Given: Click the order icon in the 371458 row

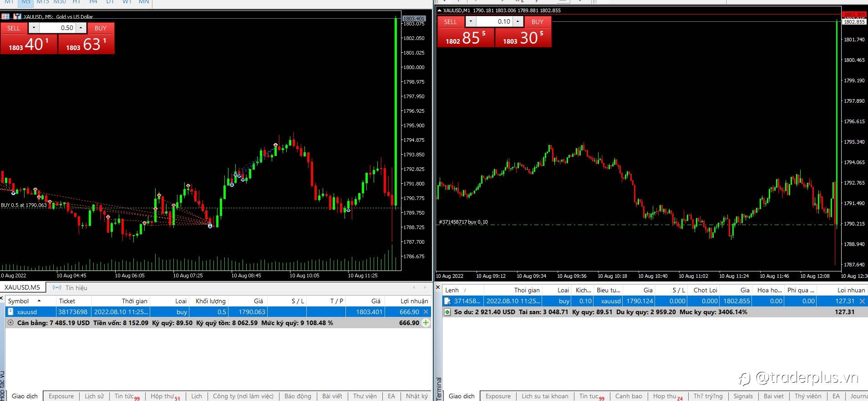Looking at the screenshot, I should tap(447, 301).
